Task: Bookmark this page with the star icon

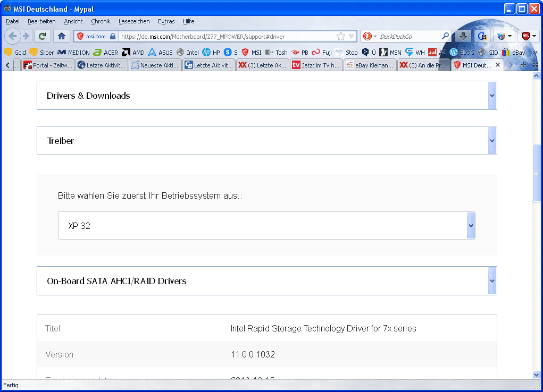Action: [x=341, y=36]
